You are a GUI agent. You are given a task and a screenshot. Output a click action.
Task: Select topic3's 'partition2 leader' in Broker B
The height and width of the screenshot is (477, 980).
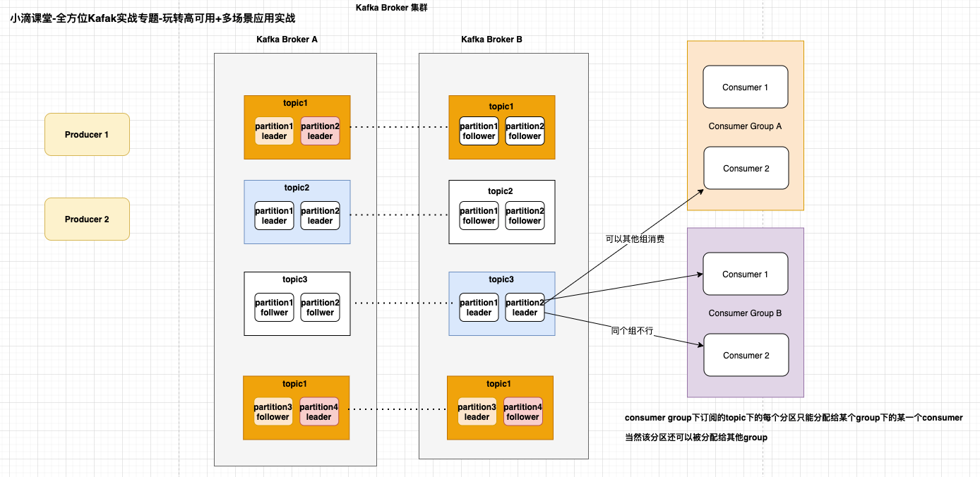525,307
